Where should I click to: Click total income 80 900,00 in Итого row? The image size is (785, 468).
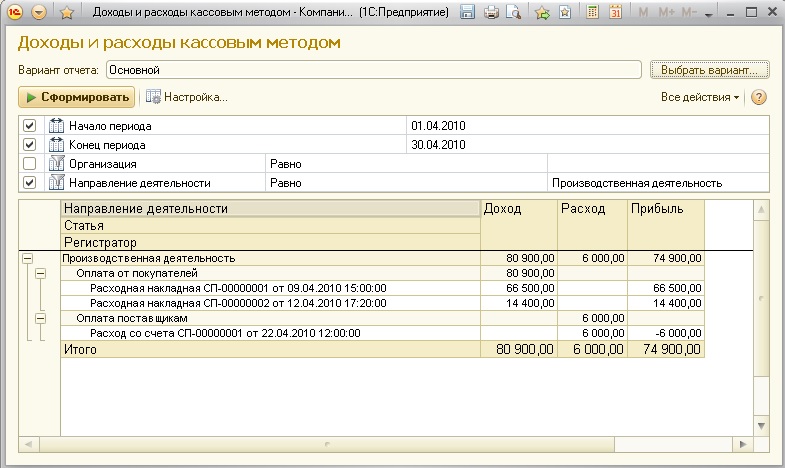[525, 349]
